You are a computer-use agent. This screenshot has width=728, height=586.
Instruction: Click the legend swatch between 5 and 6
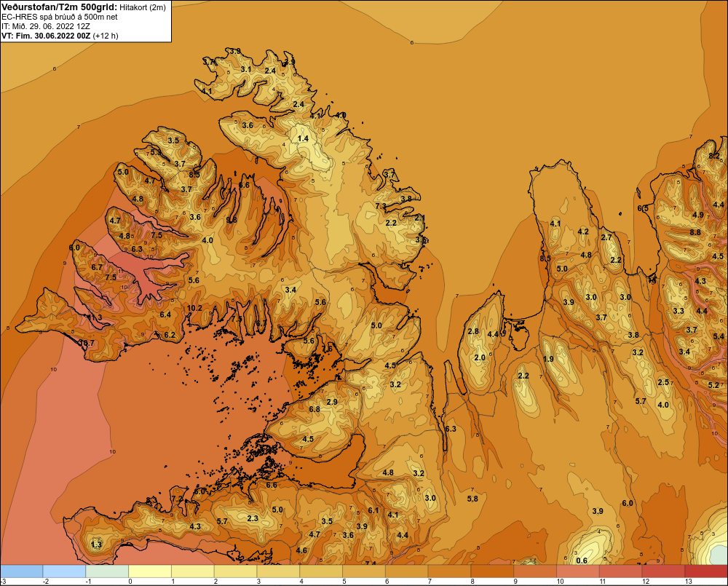click(364, 571)
